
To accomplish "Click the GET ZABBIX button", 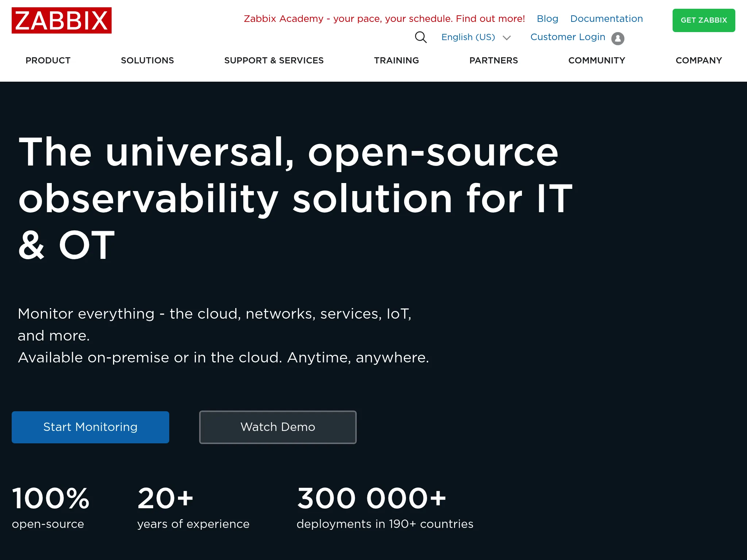I will point(704,20).
